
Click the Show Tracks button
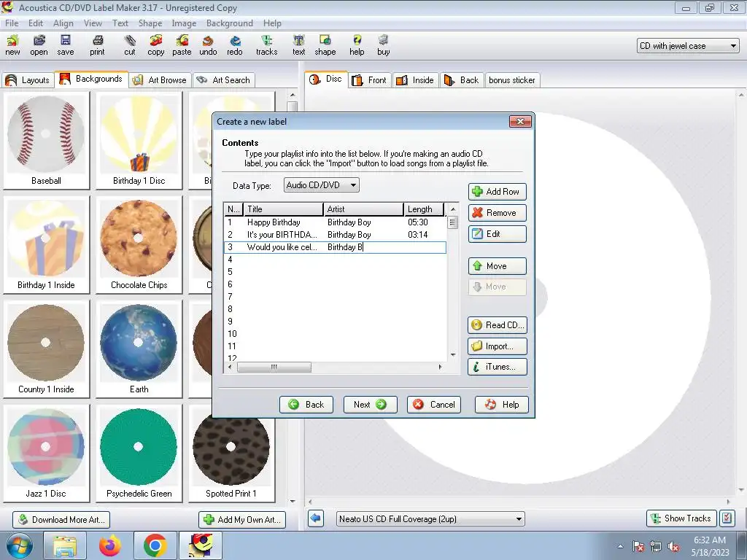click(681, 518)
